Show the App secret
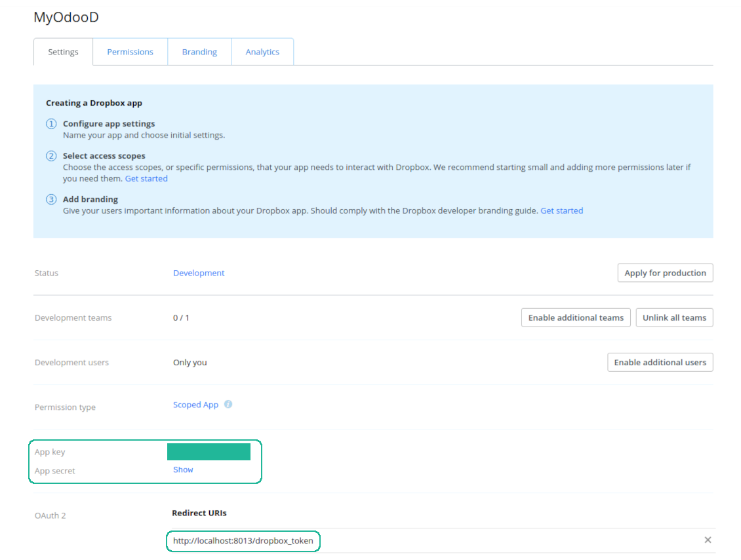741x560 pixels. tap(183, 470)
